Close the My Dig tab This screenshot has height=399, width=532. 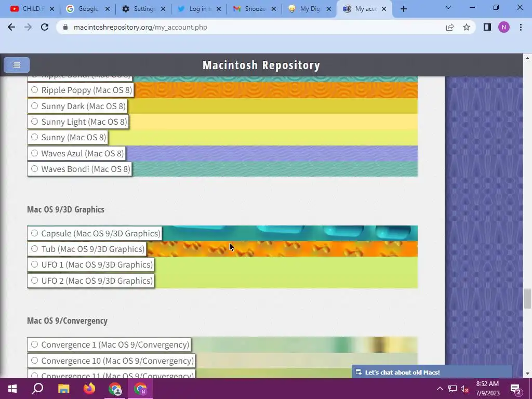point(329,9)
